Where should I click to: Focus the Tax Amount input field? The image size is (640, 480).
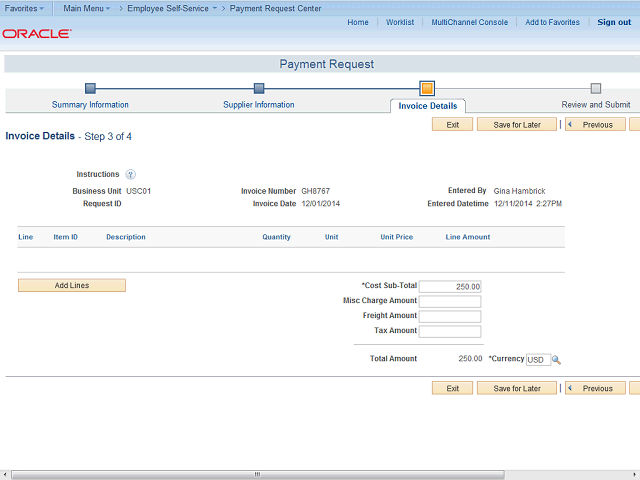click(x=450, y=331)
